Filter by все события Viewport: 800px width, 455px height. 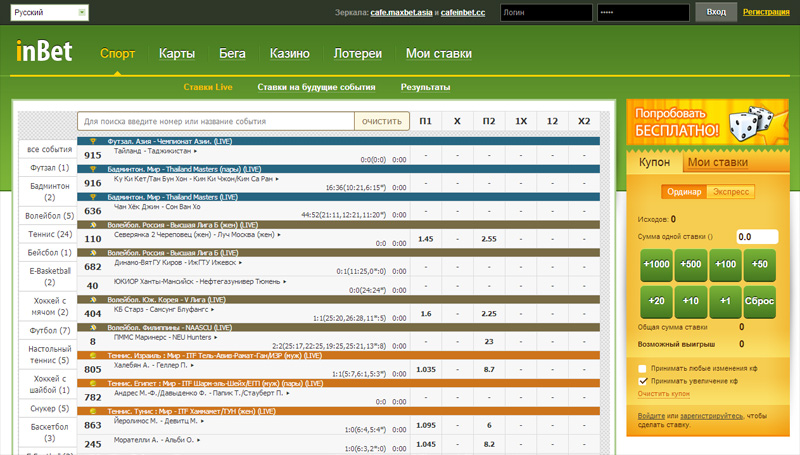[x=49, y=149]
